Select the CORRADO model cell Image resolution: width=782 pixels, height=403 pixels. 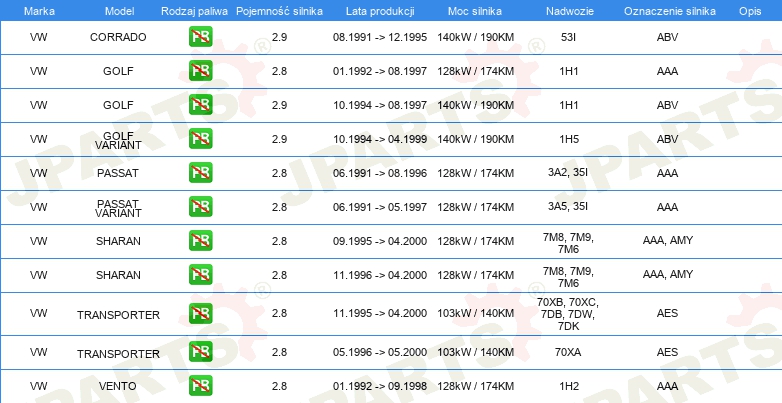[118, 37]
